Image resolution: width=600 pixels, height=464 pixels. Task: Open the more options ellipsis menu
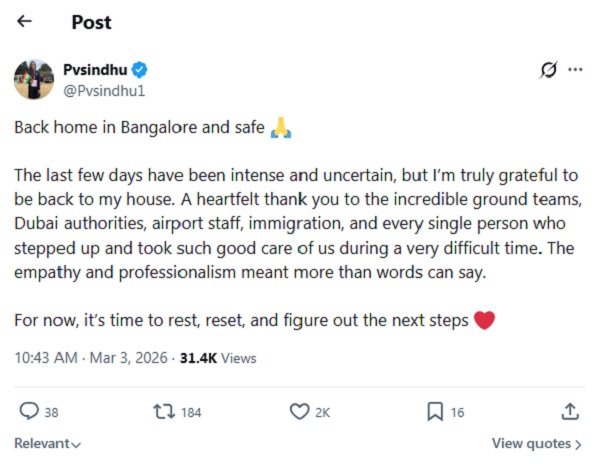coord(575,70)
